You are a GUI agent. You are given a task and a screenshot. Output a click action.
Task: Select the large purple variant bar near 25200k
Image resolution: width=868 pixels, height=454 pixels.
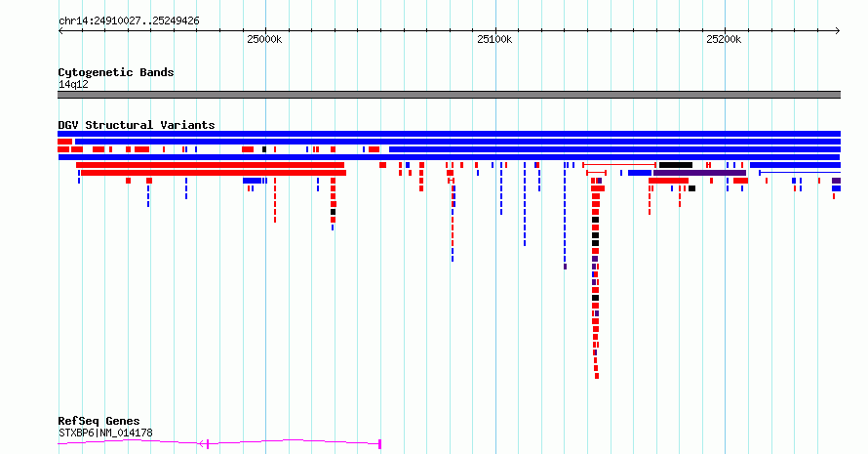point(699,173)
